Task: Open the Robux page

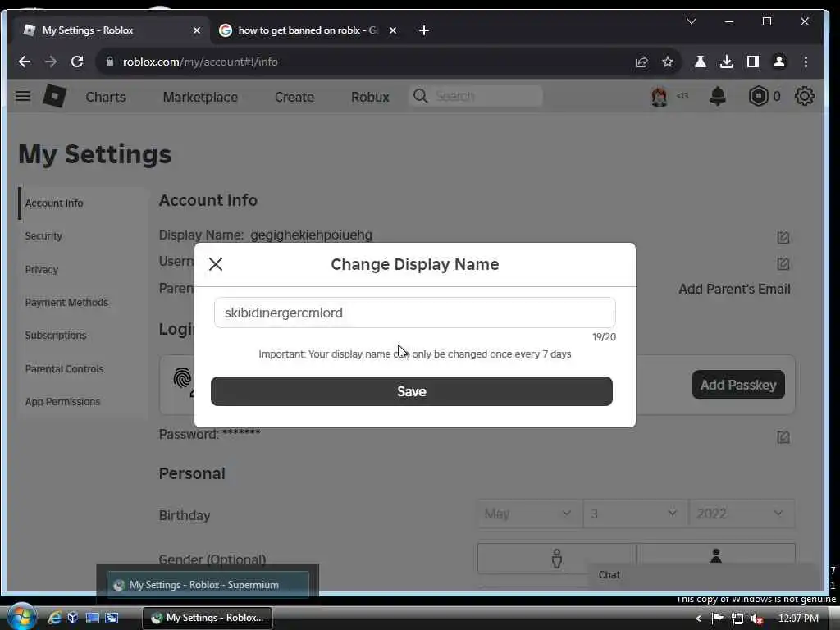Action: 370,97
